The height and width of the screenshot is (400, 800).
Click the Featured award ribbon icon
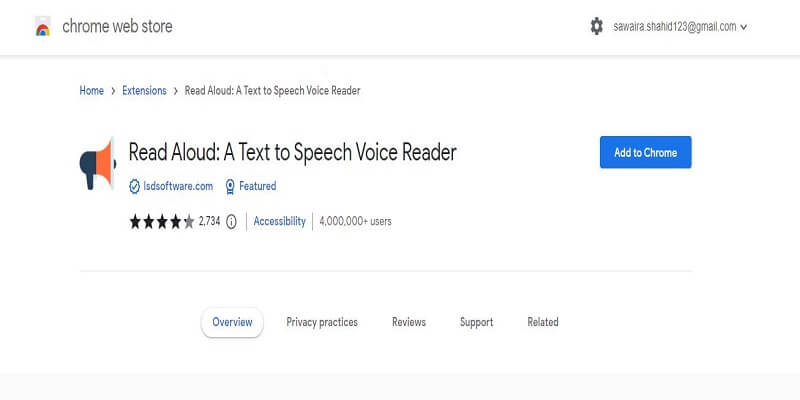[230, 187]
